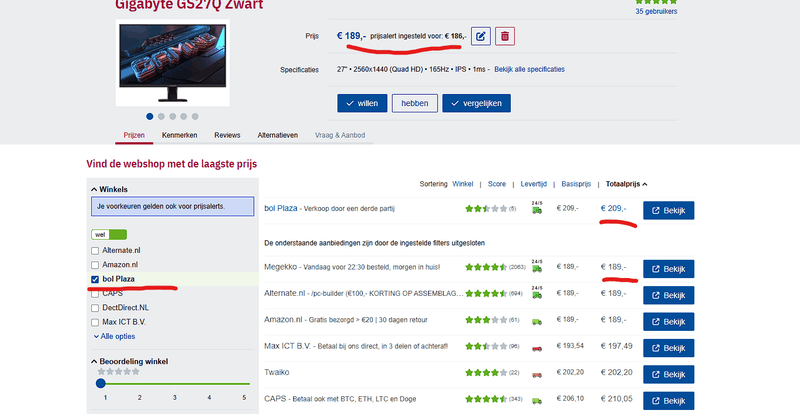Switch to the Reviews tab
The height and width of the screenshot is (414, 800).
click(x=227, y=135)
